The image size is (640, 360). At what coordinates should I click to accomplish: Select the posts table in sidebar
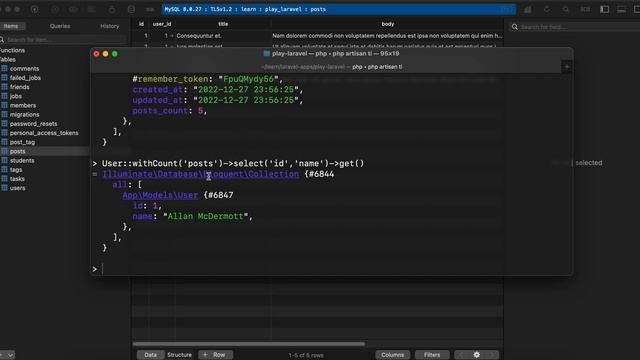click(18, 151)
